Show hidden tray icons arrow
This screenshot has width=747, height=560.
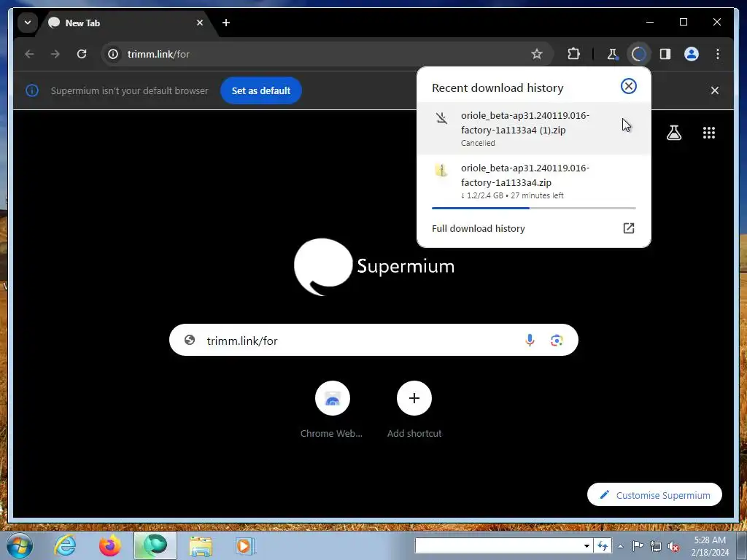tap(620, 546)
